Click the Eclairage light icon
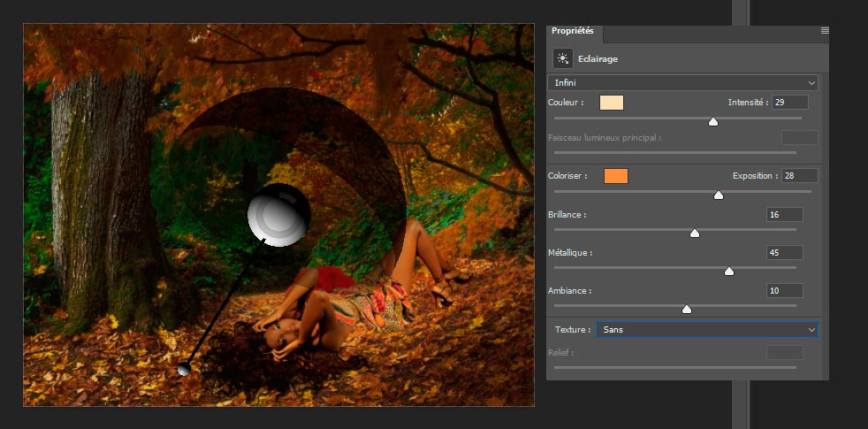The width and height of the screenshot is (868, 429). click(562, 58)
